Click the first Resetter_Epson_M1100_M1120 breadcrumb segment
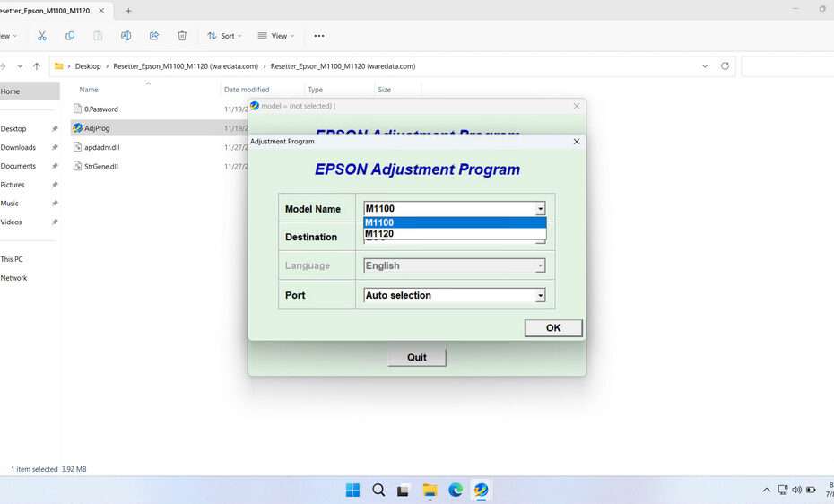 point(185,66)
